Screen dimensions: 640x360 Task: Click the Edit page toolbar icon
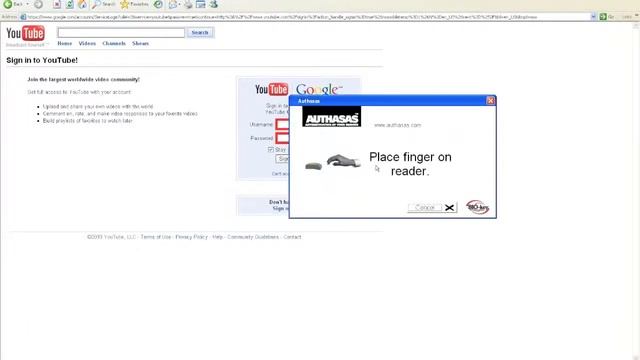pos(200,4)
